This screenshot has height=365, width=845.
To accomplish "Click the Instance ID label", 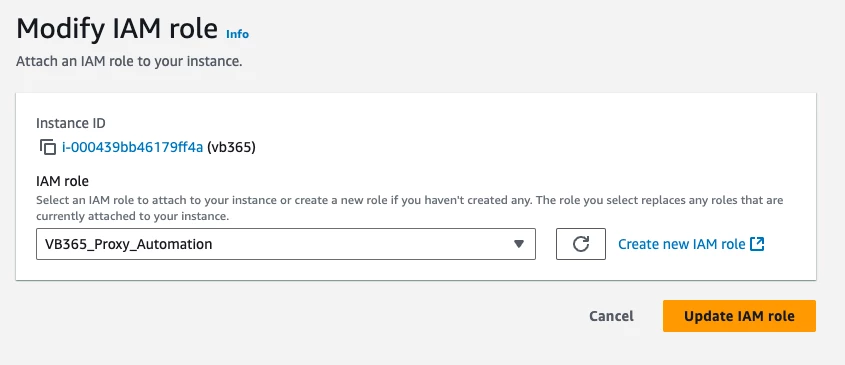I will pos(71,123).
